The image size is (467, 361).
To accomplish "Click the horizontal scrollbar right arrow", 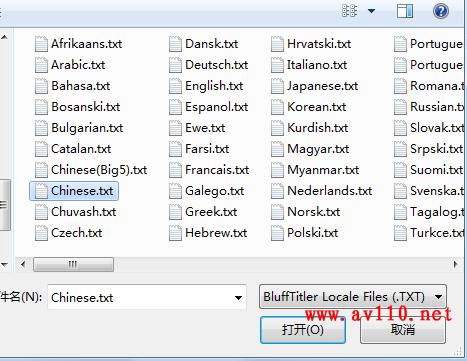I will click(x=455, y=265).
